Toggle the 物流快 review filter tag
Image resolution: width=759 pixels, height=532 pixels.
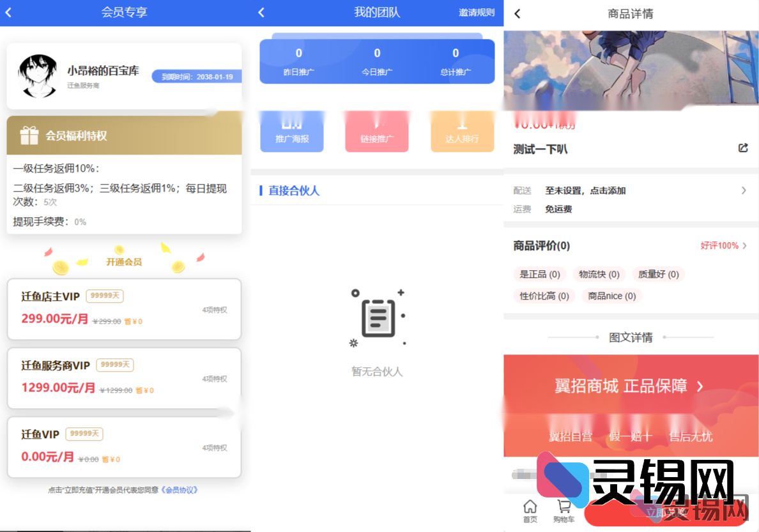point(599,274)
